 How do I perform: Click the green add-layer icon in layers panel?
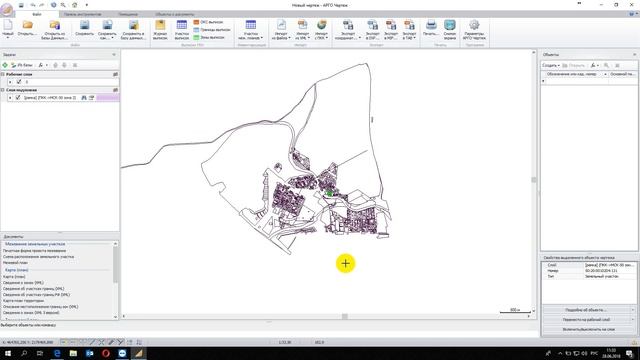(x=5, y=65)
